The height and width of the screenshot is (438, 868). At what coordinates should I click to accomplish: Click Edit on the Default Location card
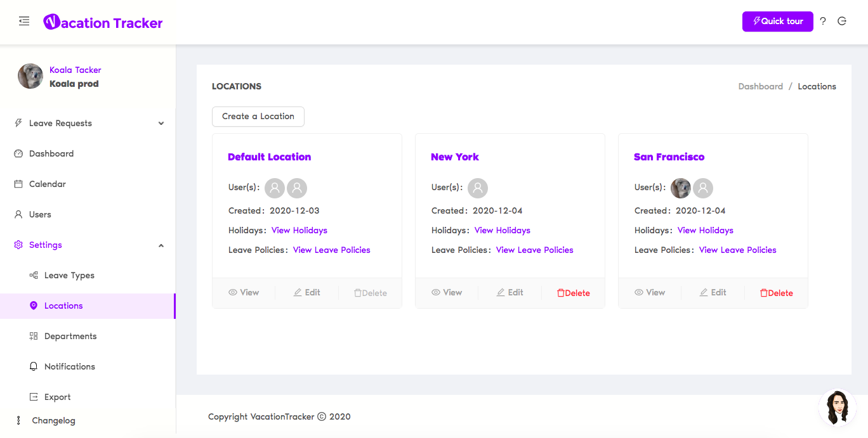307,292
